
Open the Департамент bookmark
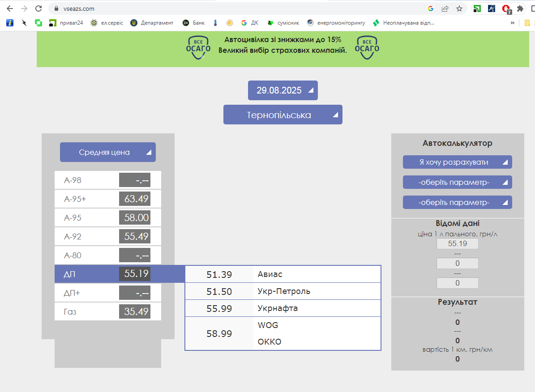(152, 23)
